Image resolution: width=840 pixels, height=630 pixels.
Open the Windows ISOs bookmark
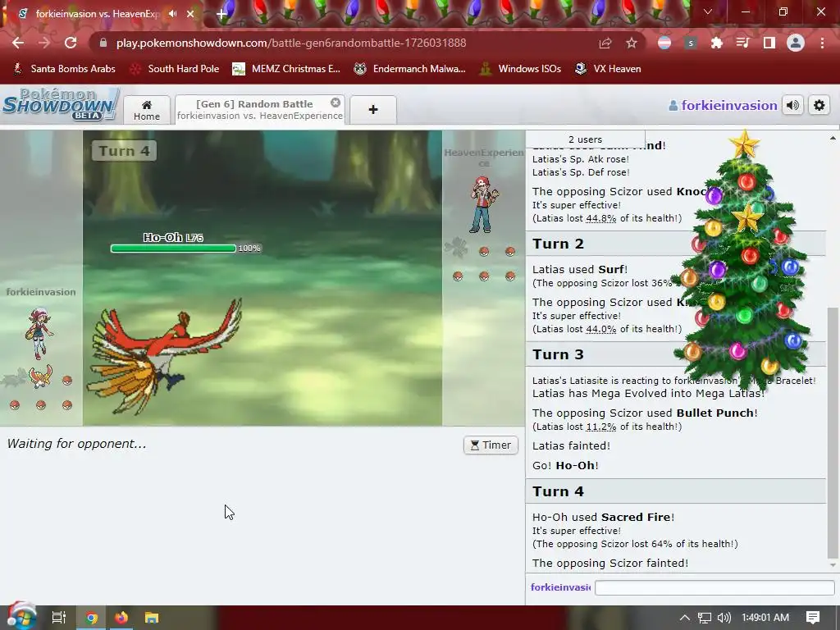(521, 69)
